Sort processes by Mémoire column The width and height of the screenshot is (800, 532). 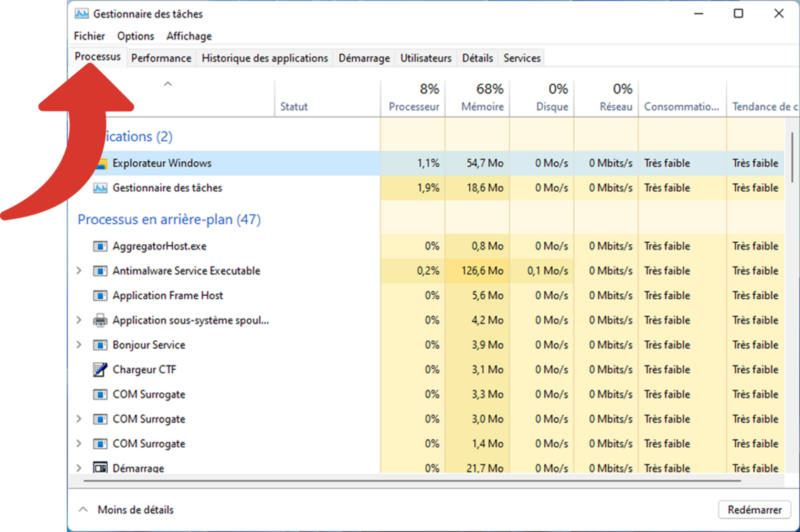click(x=477, y=98)
